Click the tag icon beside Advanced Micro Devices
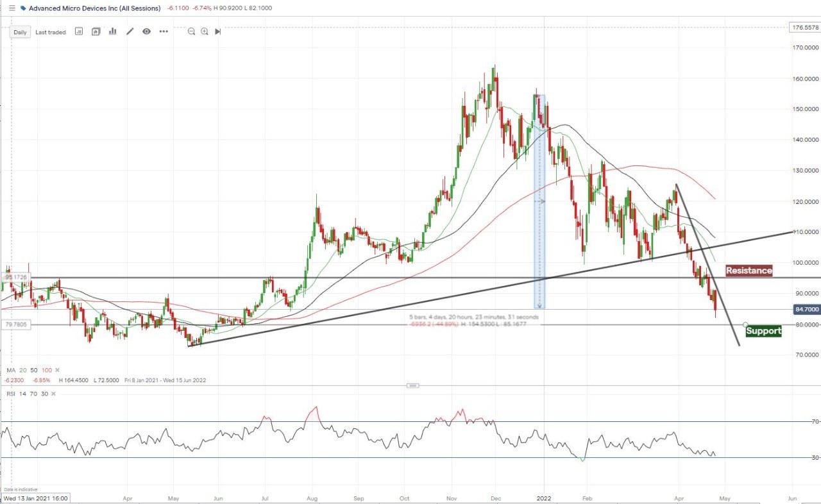 24,8
